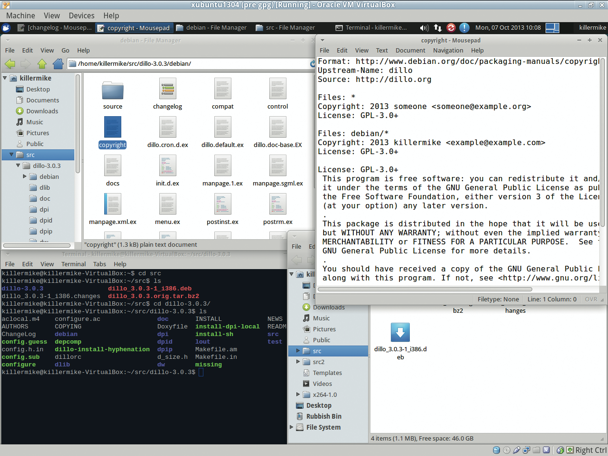Collapse the killermike tree root in debian File Manager

pyautogui.click(x=5, y=78)
